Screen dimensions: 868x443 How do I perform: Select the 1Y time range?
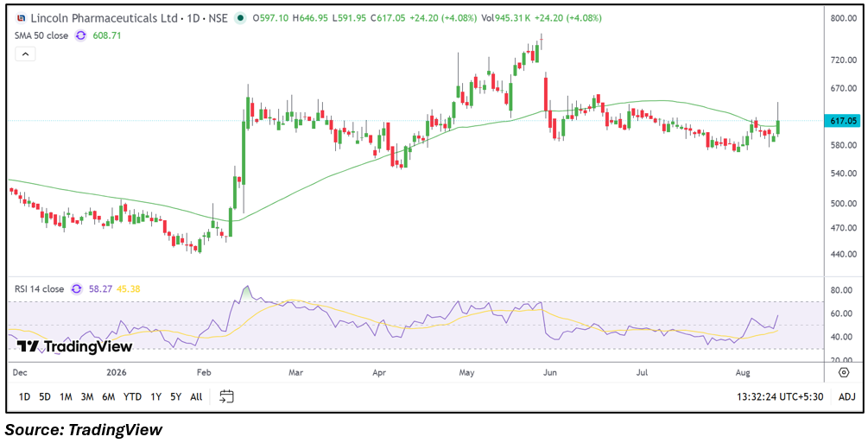click(x=156, y=396)
